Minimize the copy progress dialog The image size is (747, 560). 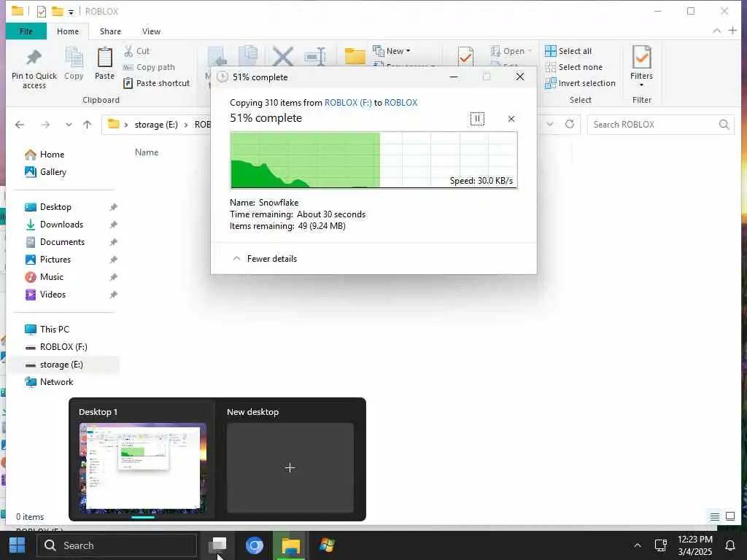tap(454, 77)
